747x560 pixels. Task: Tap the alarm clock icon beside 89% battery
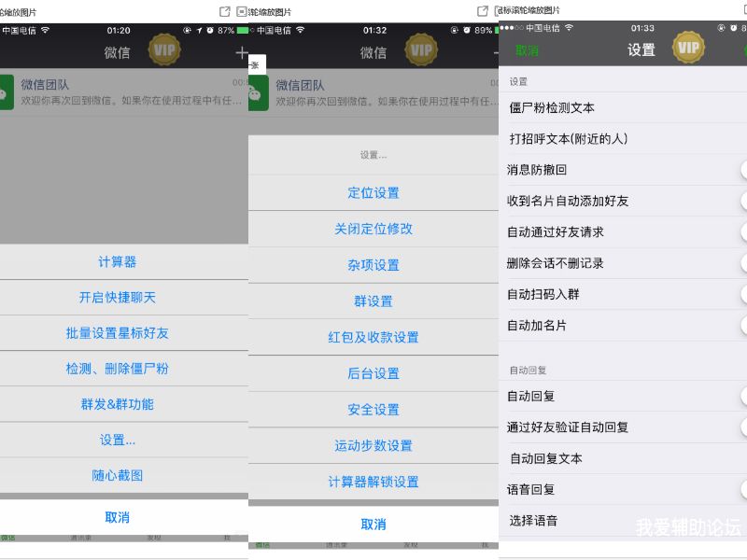click(x=467, y=31)
